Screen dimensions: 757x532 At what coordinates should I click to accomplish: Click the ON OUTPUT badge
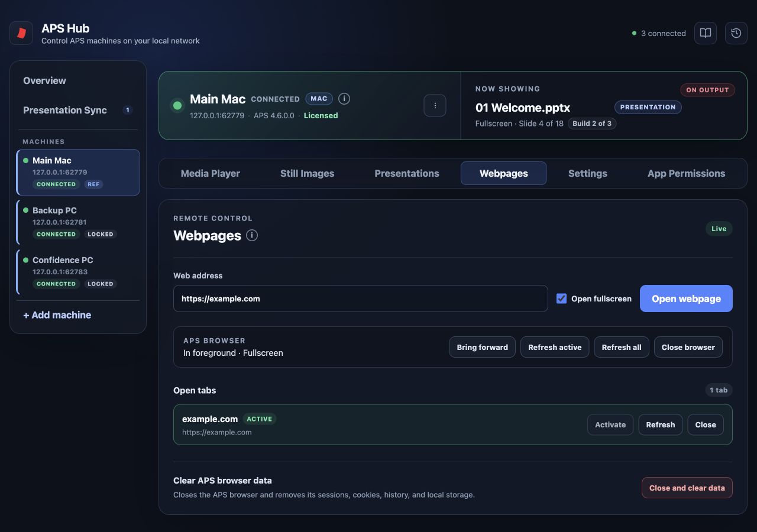pyautogui.click(x=708, y=90)
